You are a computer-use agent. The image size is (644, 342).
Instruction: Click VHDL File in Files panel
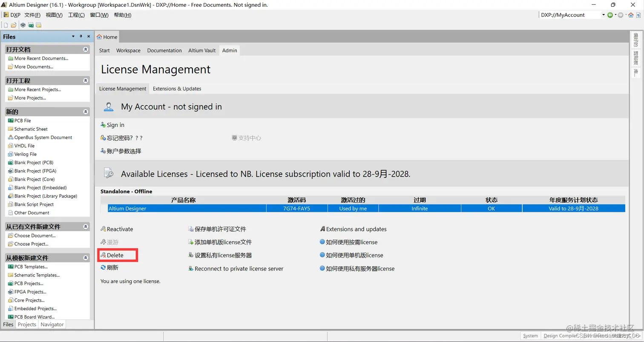pos(21,145)
